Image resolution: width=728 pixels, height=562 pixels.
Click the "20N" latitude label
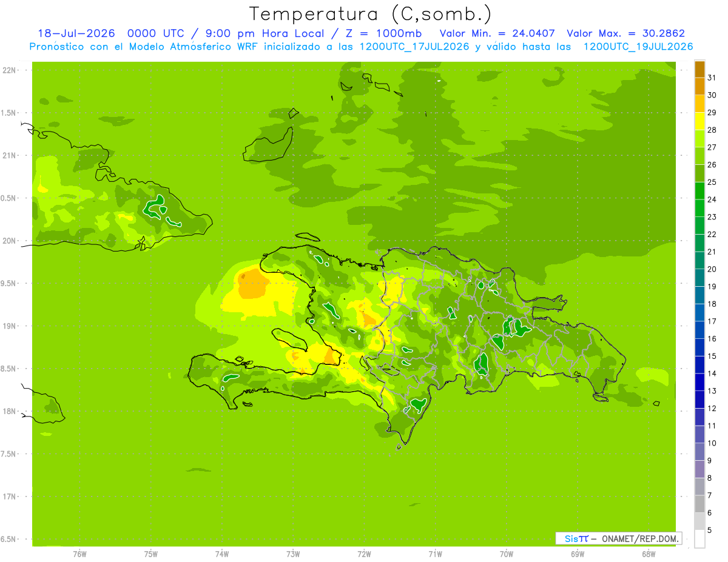coord(9,241)
